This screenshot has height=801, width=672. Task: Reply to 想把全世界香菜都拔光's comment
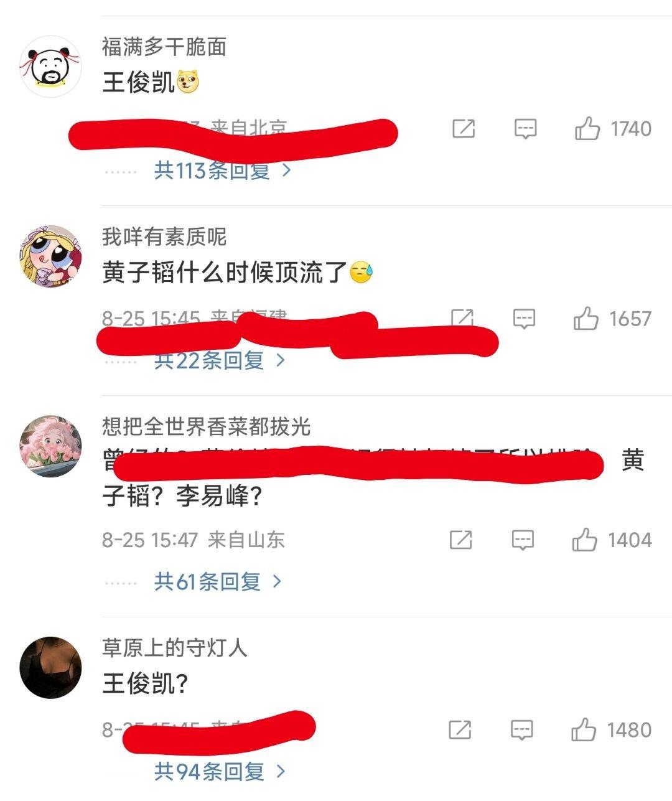pos(523,540)
